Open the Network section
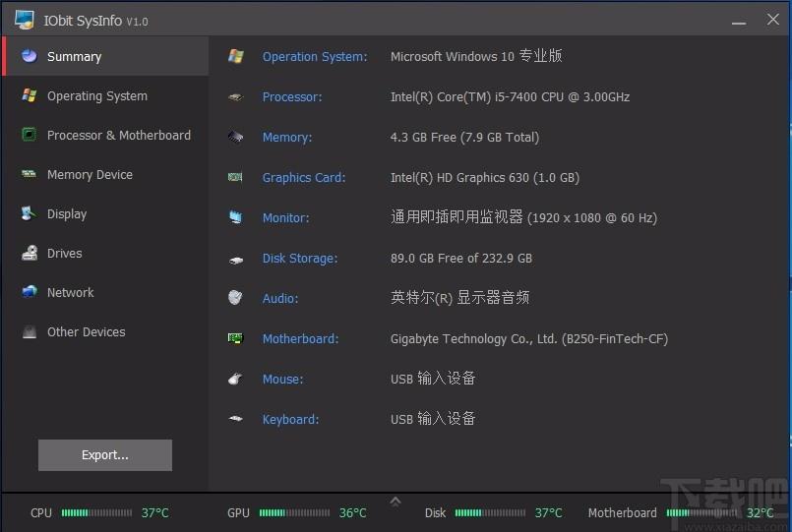 point(105,292)
